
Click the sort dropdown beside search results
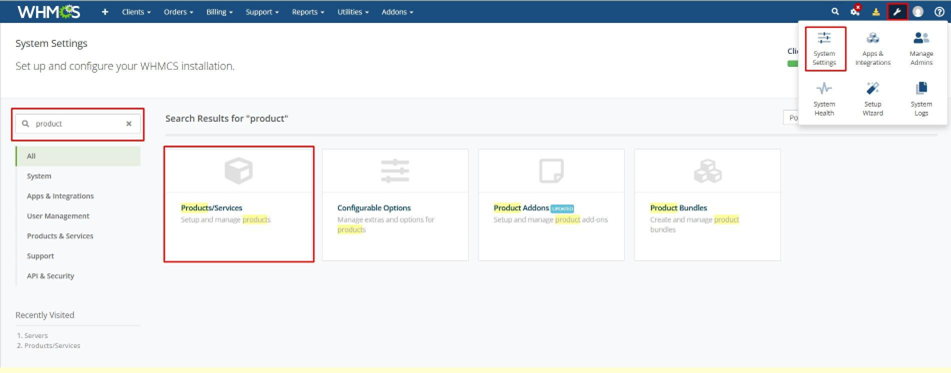tap(791, 118)
